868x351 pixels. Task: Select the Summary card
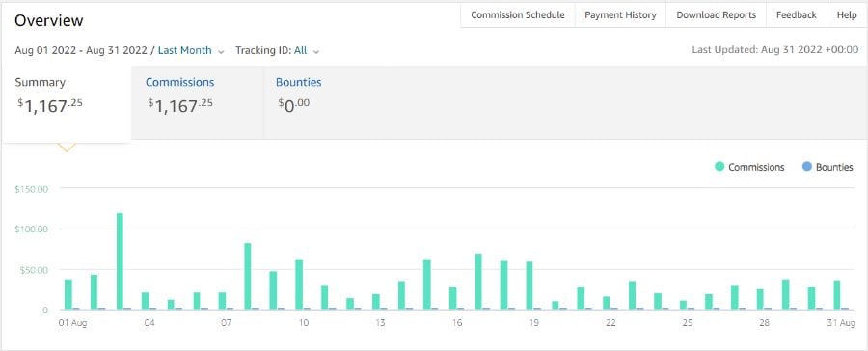click(67, 103)
